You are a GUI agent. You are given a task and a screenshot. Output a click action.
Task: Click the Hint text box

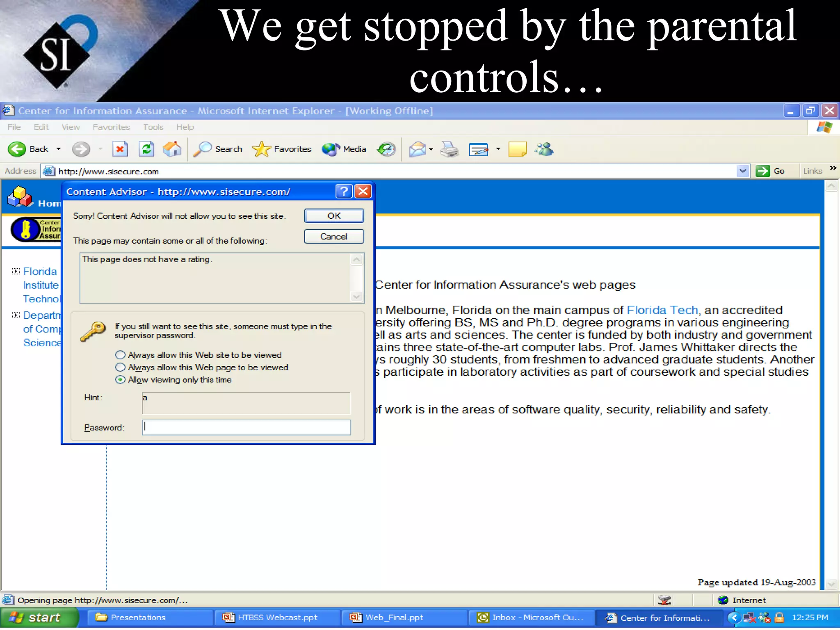coord(246,403)
